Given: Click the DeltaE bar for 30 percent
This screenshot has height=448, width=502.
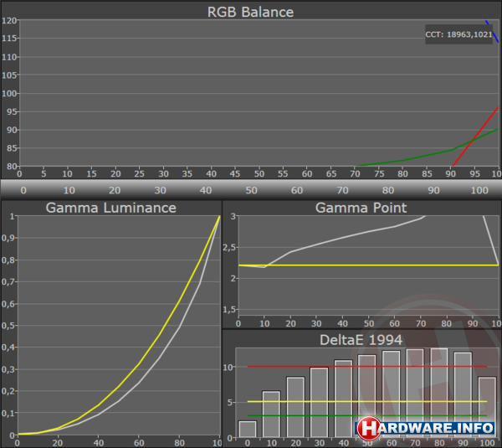Looking at the screenshot, I should point(320,402).
